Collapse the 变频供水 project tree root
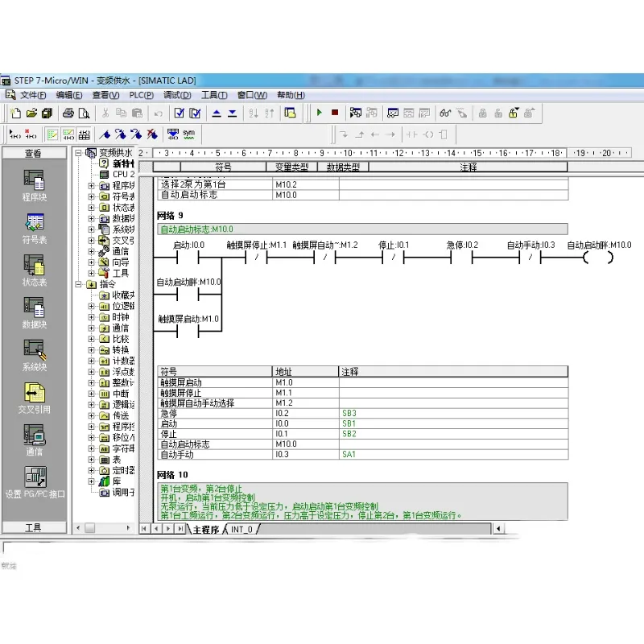The image size is (644, 644). click(x=78, y=153)
